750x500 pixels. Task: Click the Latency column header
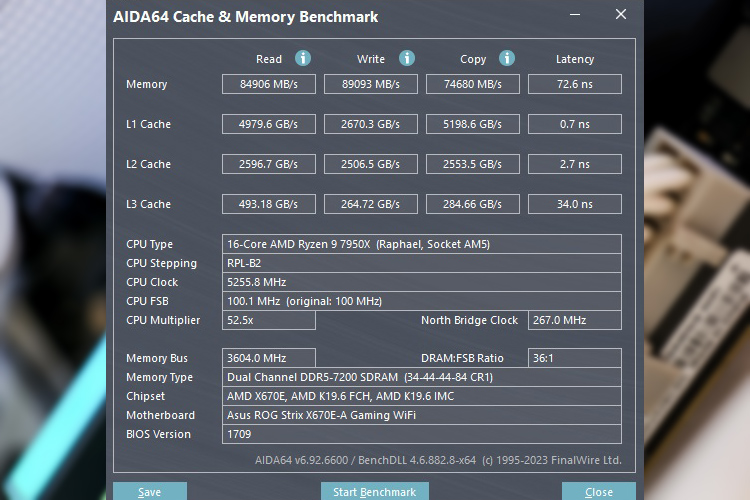(574, 59)
